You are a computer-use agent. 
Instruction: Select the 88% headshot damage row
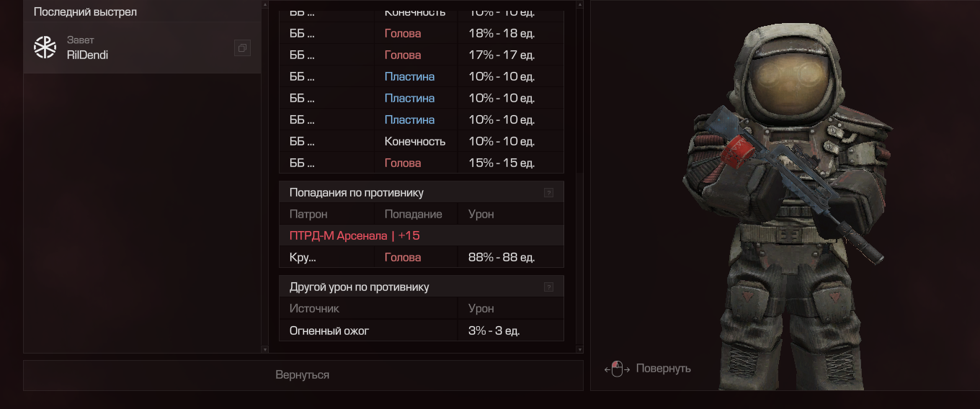[x=421, y=257]
